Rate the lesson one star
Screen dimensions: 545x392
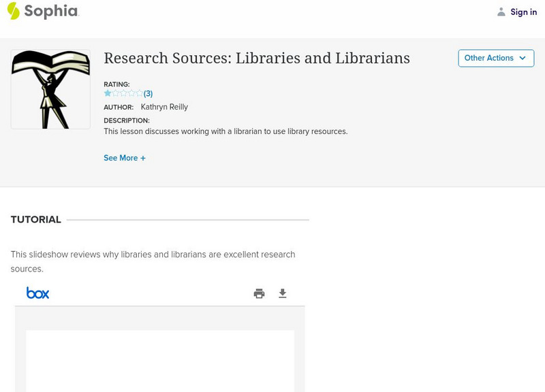pos(108,93)
